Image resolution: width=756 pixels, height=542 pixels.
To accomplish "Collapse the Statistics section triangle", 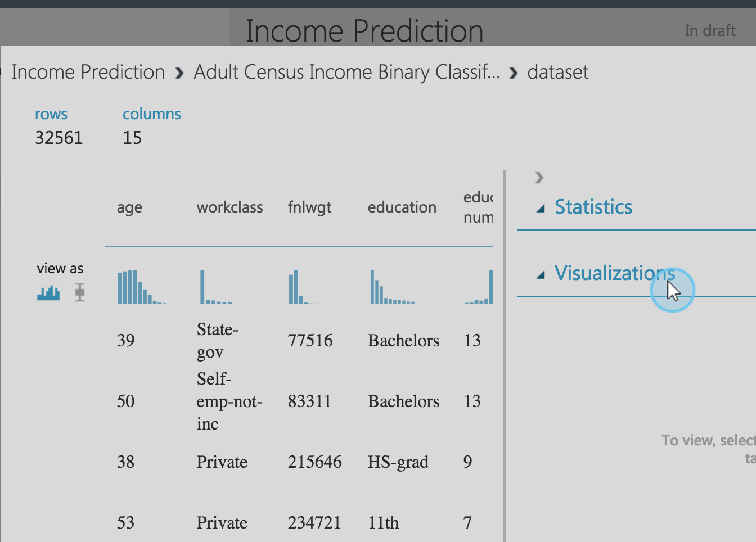I will tap(541, 209).
